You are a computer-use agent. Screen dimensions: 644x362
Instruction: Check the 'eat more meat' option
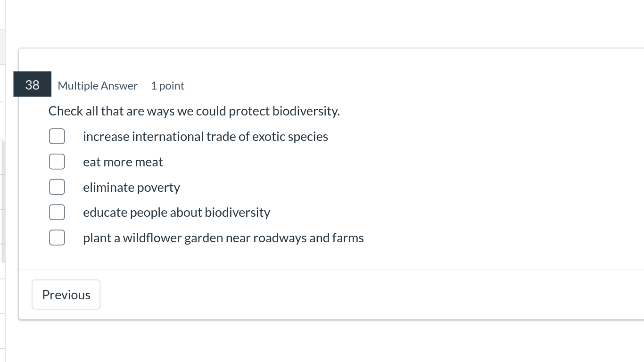(x=57, y=161)
